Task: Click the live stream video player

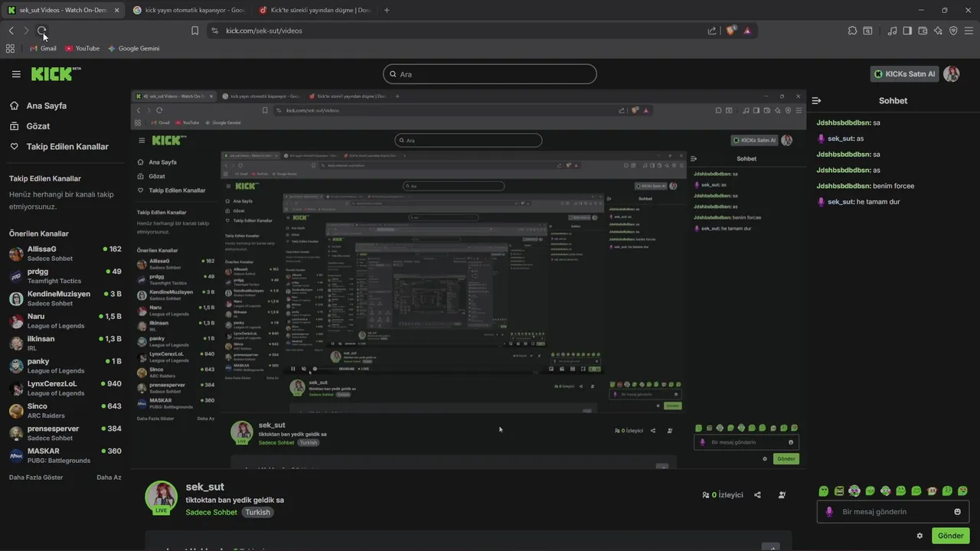Action: [x=468, y=279]
